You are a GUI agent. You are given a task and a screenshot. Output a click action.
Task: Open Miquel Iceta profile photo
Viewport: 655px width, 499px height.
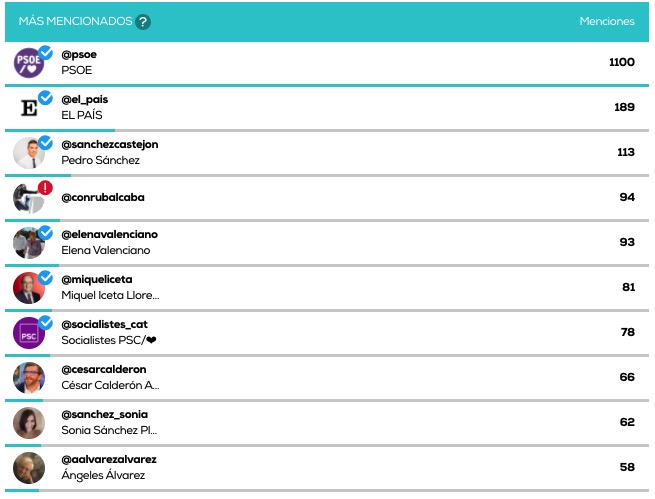click(x=29, y=288)
